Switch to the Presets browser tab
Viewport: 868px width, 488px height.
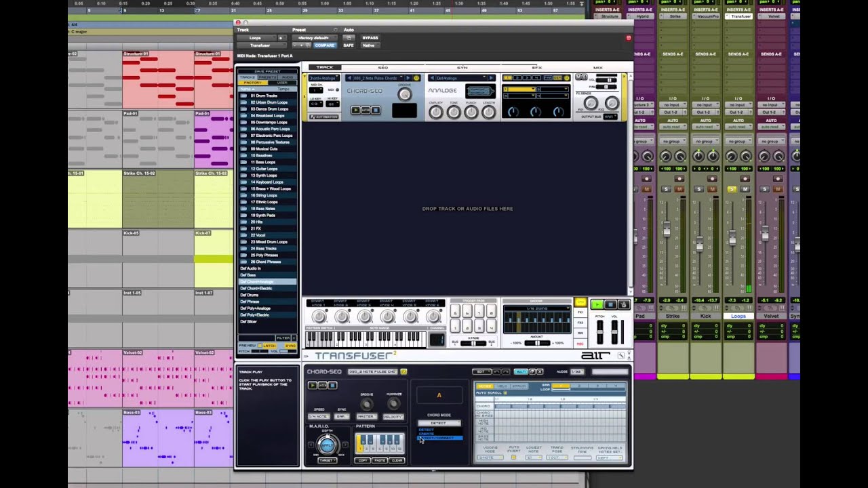point(267,77)
